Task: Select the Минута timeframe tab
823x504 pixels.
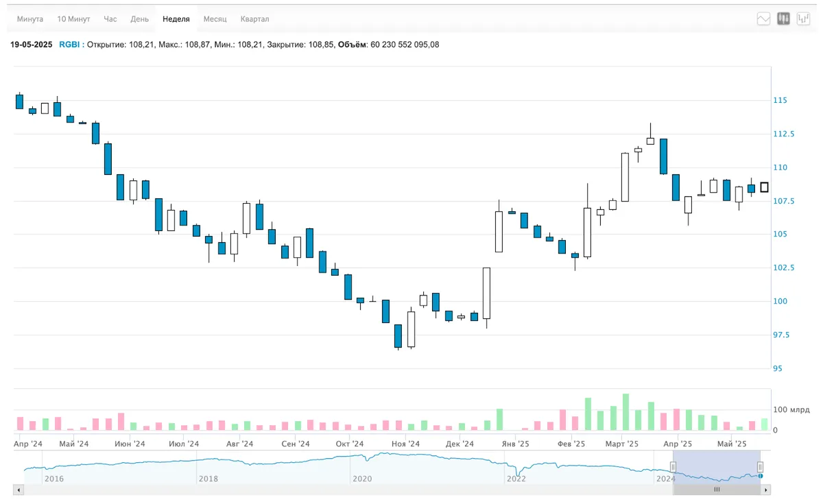Action: click(30, 19)
